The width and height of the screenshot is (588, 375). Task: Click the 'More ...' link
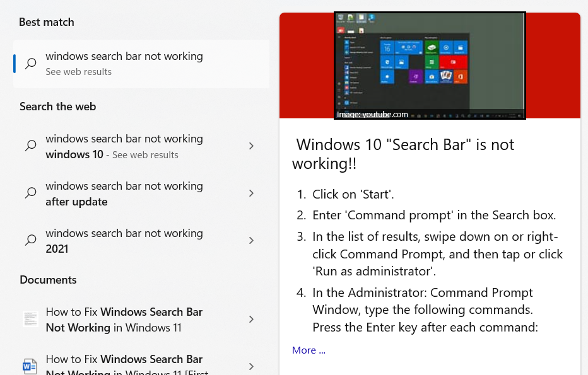click(x=309, y=350)
